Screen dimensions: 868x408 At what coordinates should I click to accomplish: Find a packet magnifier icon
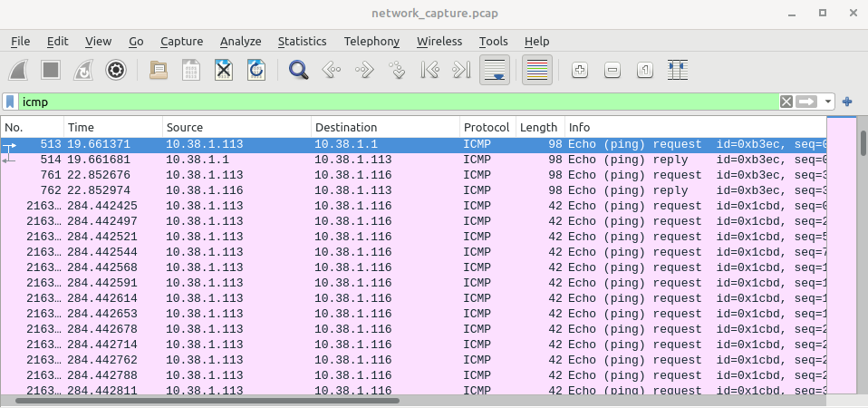click(299, 71)
